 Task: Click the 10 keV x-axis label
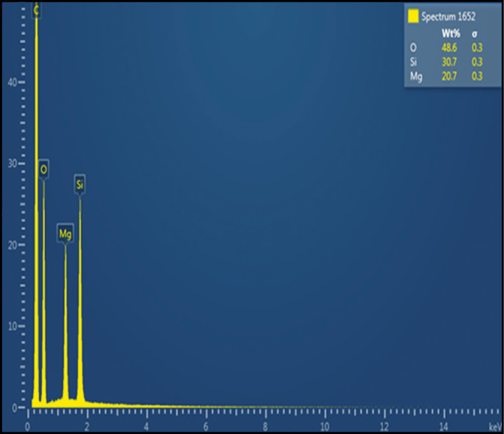pyautogui.click(x=324, y=426)
